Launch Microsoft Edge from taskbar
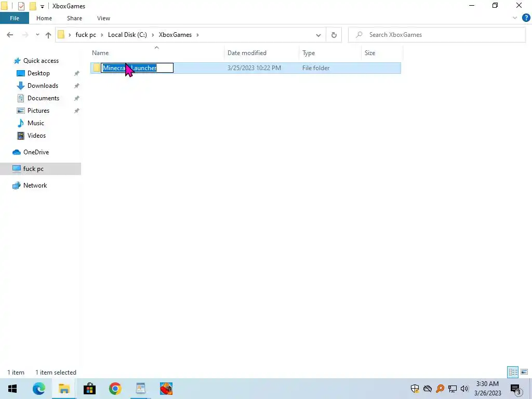Viewport: 532px width, 399px height. coord(38,389)
